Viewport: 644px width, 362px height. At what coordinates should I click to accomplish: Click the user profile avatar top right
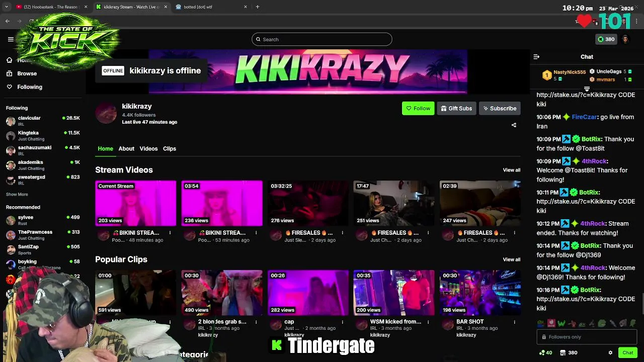pyautogui.click(x=625, y=39)
